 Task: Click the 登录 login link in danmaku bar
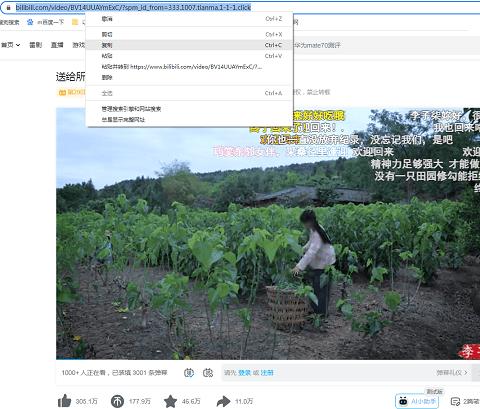(245, 373)
